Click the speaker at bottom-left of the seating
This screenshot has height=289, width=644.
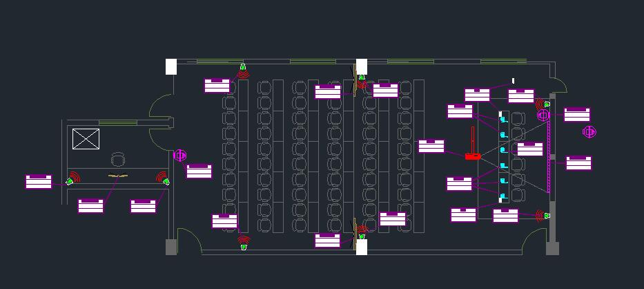[x=243, y=243]
